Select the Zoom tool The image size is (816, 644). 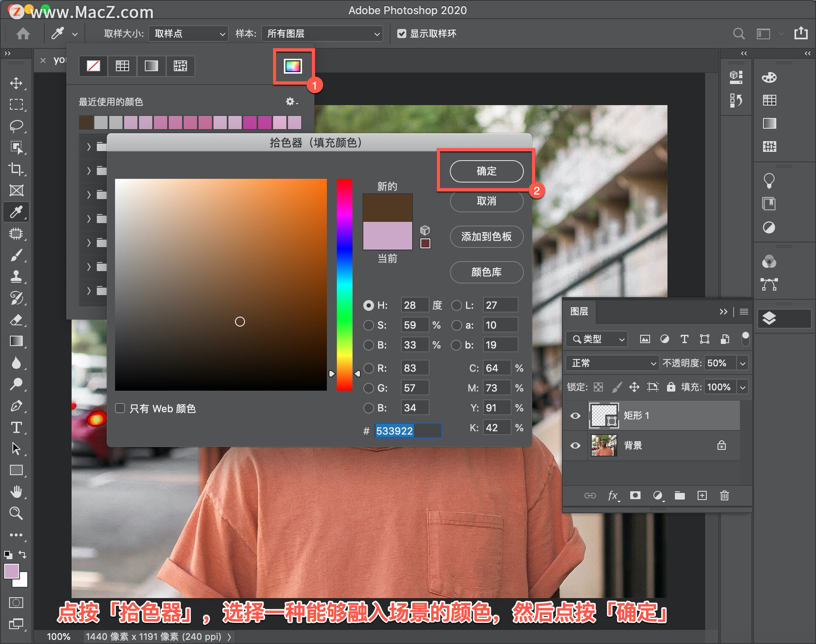click(16, 513)
